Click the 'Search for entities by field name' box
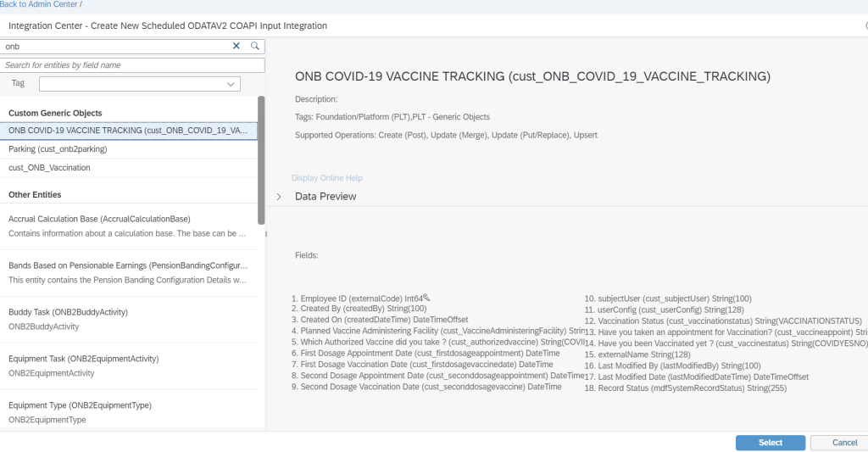The width and height of the screenshot is (868, 452). pos(132,65)
